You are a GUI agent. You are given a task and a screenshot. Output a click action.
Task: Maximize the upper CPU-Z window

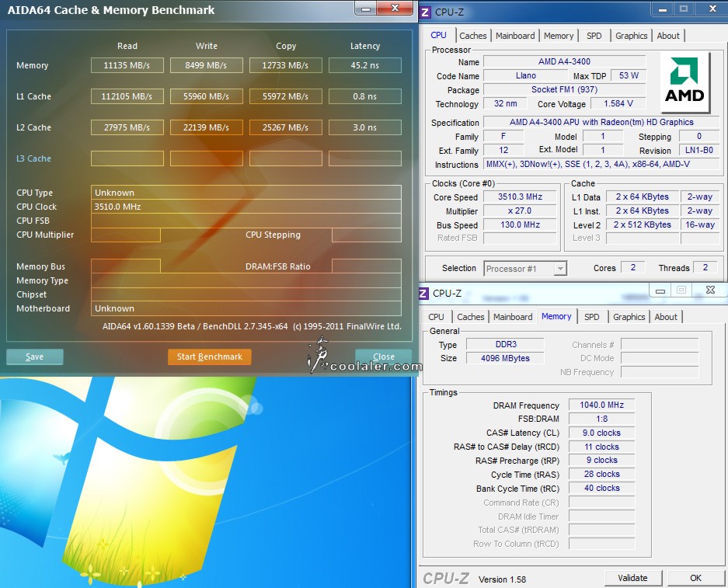point(684,9)
